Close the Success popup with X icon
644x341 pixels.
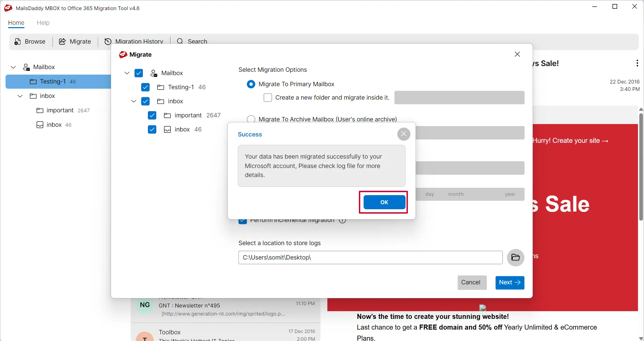404,134
